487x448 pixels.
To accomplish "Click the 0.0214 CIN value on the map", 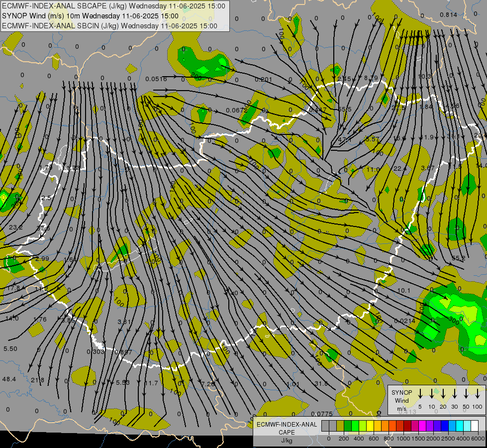I will click(405, 321).
